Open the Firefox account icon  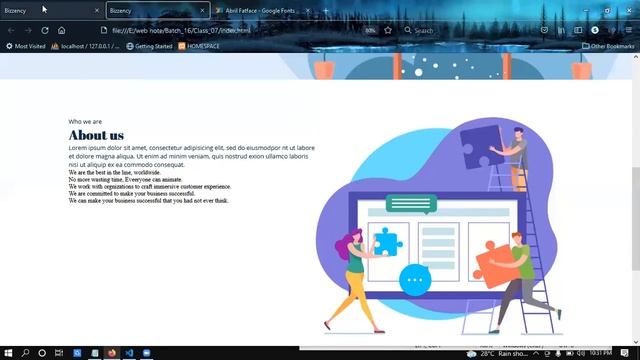click(x=595, y=30)
